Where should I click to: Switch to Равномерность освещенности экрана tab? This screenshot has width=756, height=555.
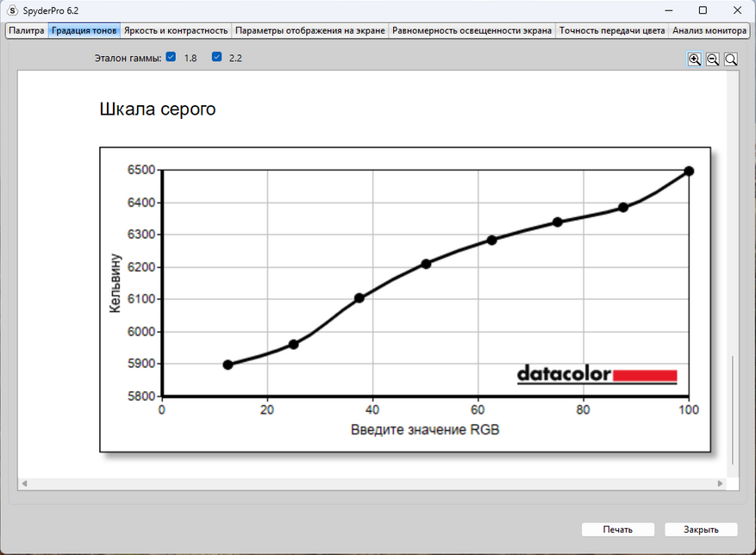click(472, 30)
